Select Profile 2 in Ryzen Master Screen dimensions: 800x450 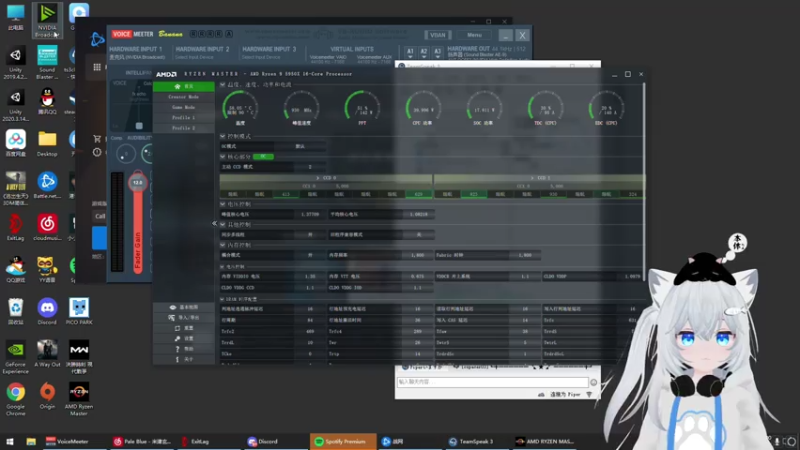coord(184,128)
